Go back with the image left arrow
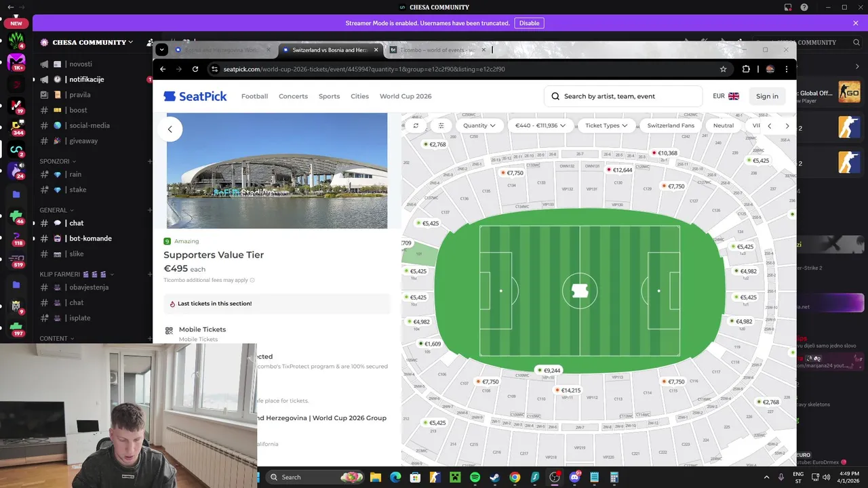The width and height of the screenshot is (868, 488). pyautogui.click(x=170, y=129)
